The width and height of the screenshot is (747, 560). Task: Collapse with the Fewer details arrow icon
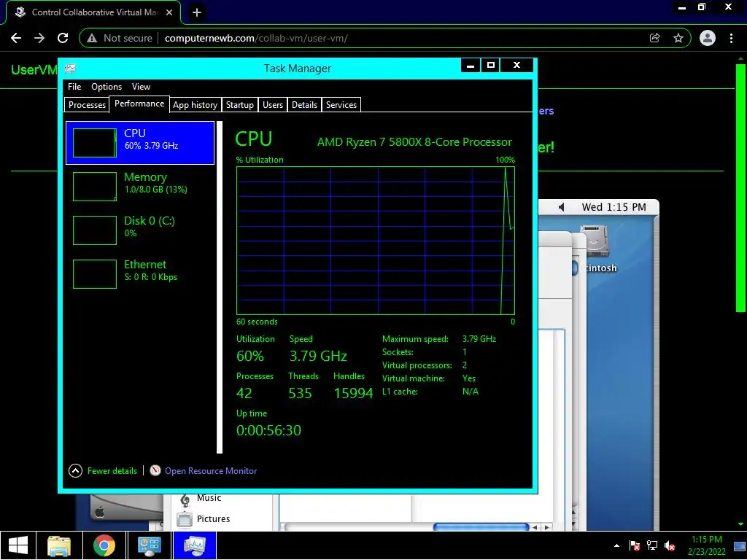[75, 470]
